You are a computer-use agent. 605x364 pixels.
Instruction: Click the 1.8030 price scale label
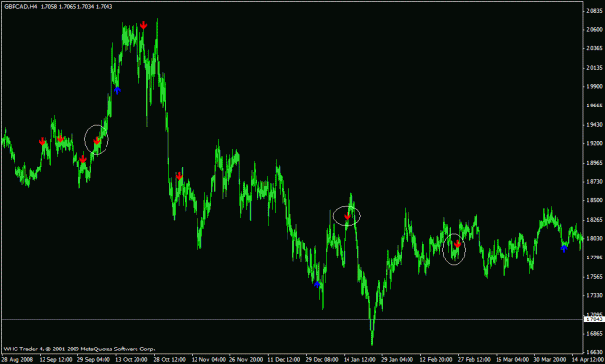coord(594,238)
